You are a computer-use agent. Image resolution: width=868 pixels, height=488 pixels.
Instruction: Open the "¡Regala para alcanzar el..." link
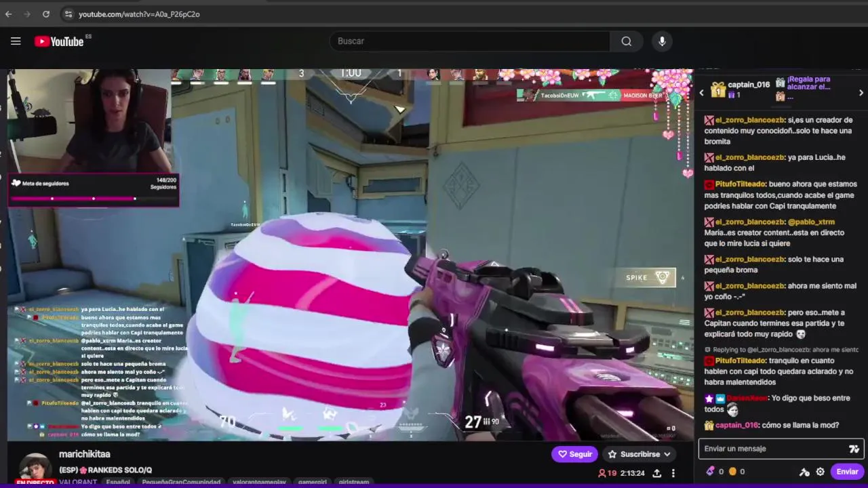tap(808, 83)
